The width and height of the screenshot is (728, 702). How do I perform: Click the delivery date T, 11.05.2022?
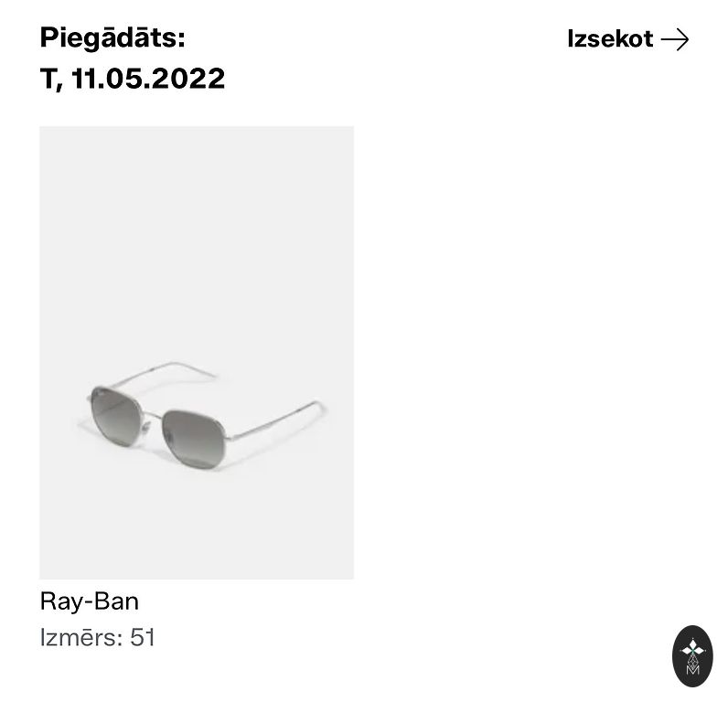(x=133, y=79)
